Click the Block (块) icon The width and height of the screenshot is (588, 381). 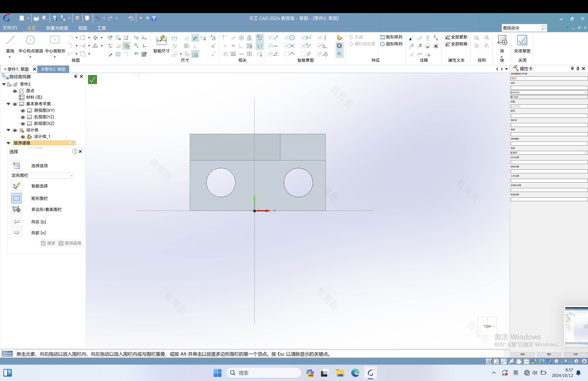pyautogui.click(x=502, y=40)
